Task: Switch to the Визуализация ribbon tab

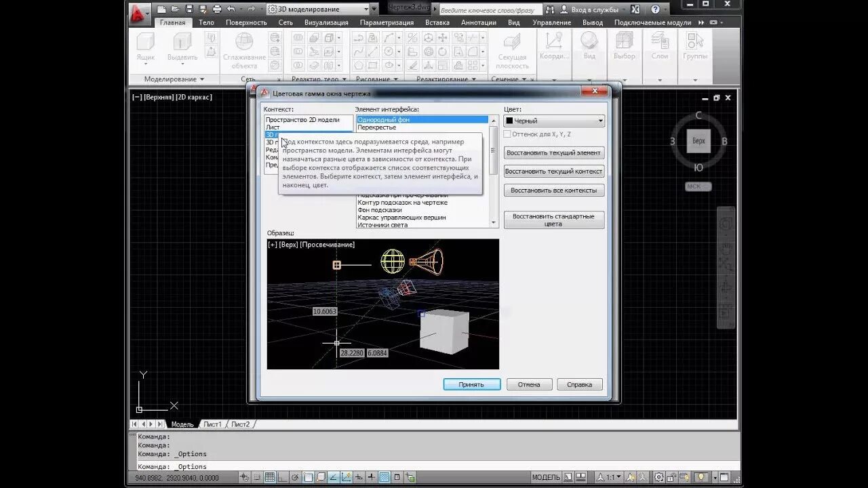Action: click(x=326, y=22)
